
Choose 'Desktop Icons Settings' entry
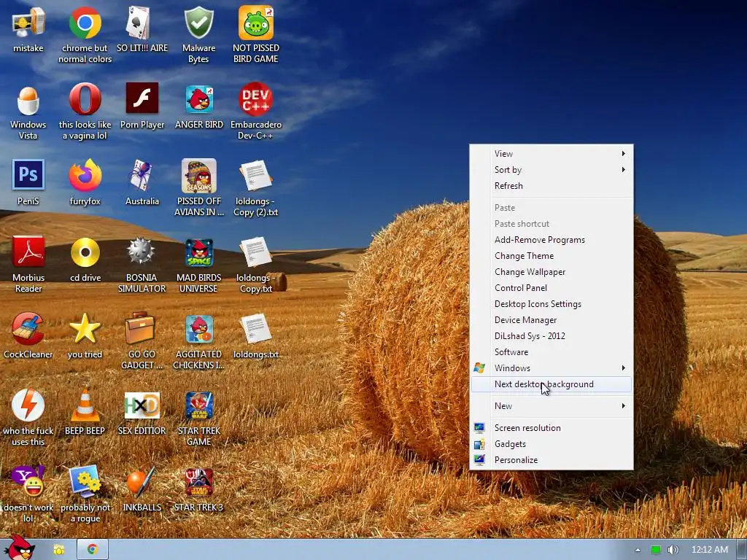(x=551, y=304)
